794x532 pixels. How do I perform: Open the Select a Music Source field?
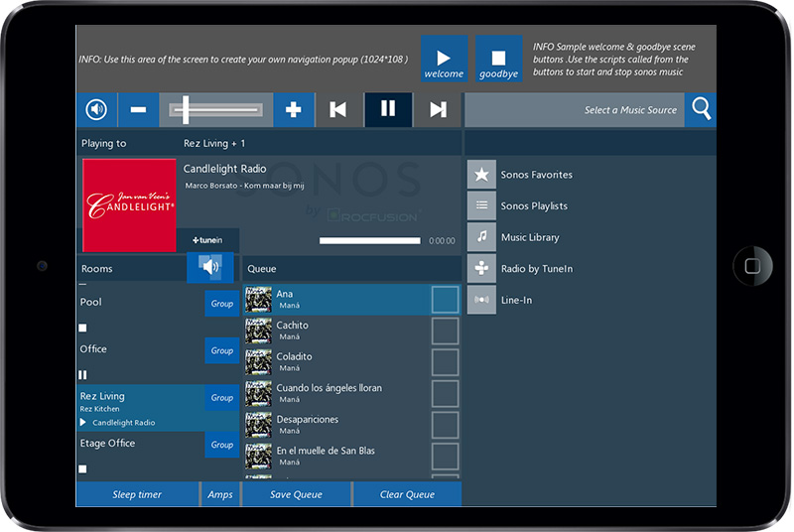(x=576, y=110)
